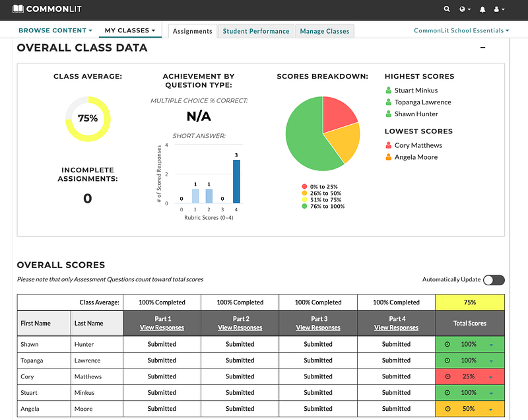Image resolution: width=528 pixels, height=420 pixels.
Task: Click the search magnifier icon
Action: click(x=447, y=9)
